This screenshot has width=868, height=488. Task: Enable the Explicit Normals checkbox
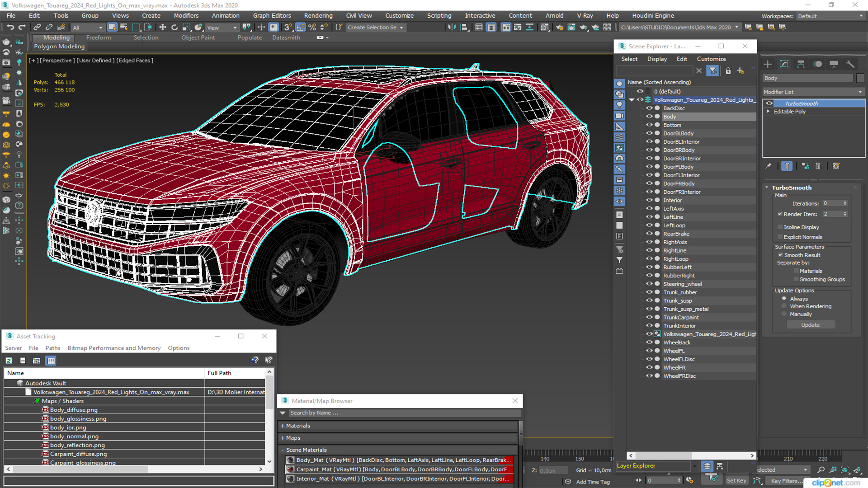coord(780,237)
